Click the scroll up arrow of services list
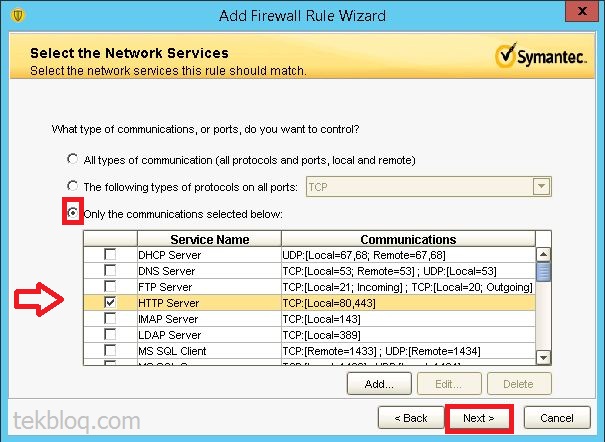This screenshot has height=442, width=605. tap(543, 254)
